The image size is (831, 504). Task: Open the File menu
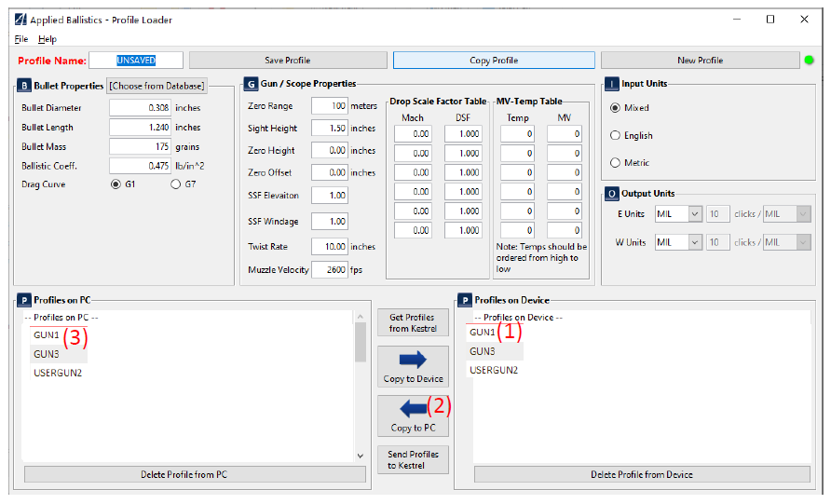click(21, 39)
